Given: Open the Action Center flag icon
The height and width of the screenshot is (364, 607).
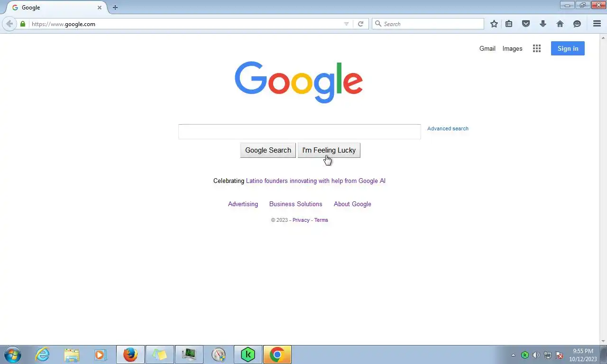Looking at the screenshot, I should click(559, 355).
